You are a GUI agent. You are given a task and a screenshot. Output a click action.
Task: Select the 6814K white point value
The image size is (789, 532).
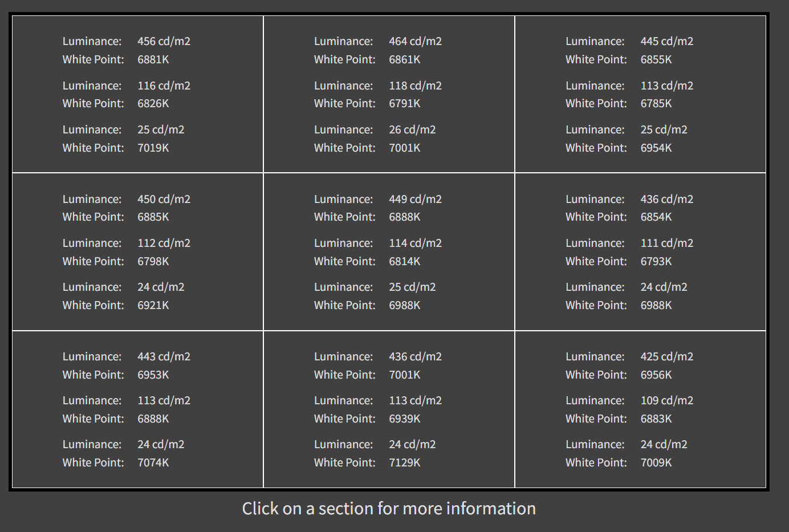[405, 261]
